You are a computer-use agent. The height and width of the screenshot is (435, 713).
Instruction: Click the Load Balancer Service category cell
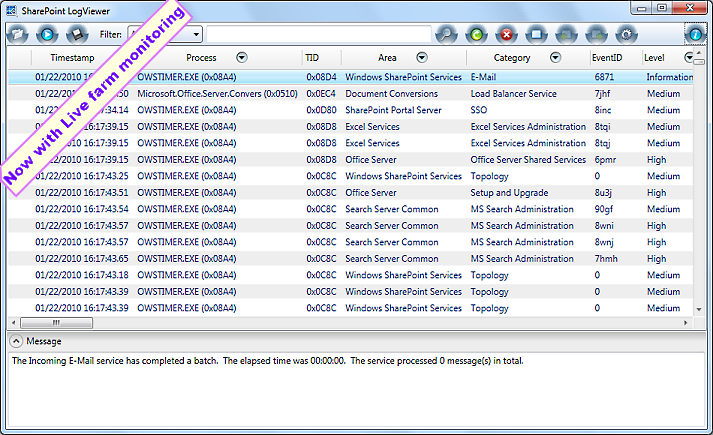pyautogui.click(x=513, y=94)
